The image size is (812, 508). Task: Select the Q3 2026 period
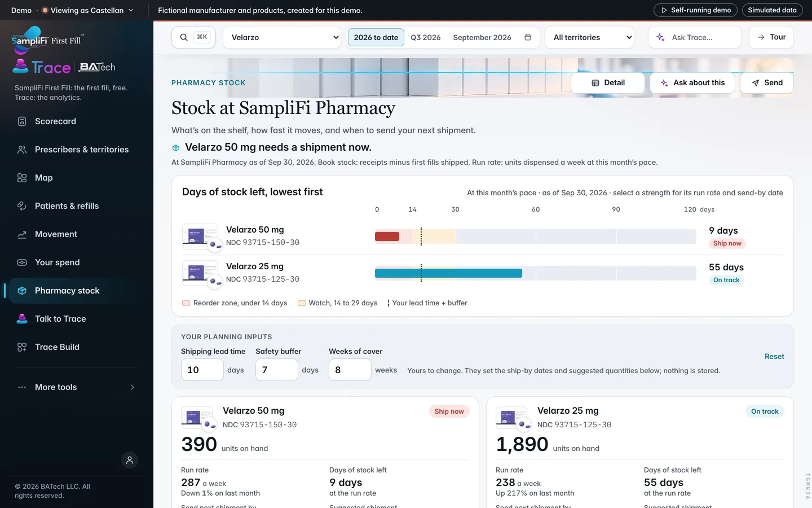click(426, 37)
